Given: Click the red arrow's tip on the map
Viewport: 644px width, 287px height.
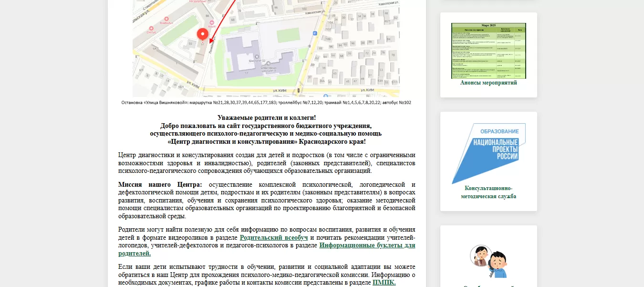Looking at the screenshot, I should 210,43.
